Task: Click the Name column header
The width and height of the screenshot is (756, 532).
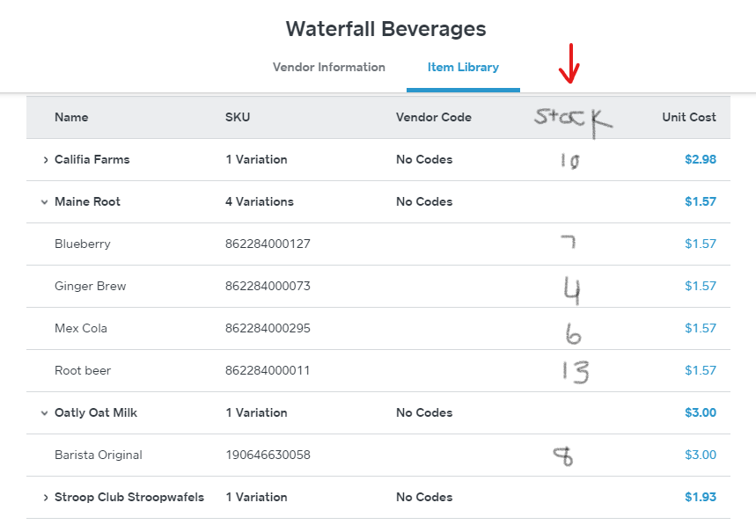Action: (71, 118)
